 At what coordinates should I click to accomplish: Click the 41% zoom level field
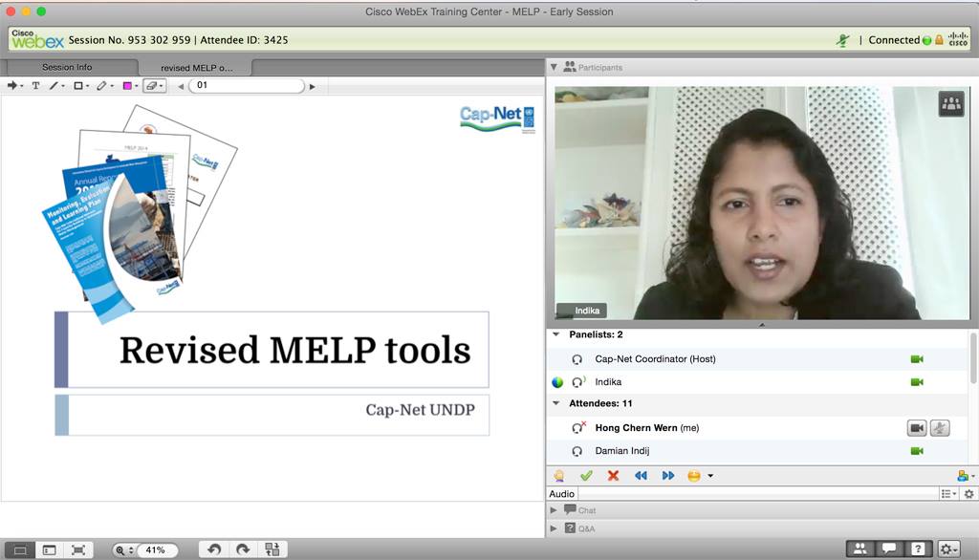[156, 550]
